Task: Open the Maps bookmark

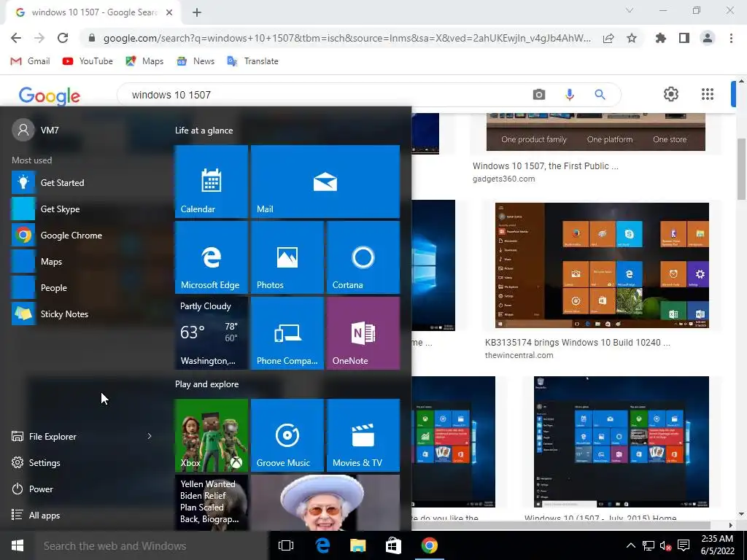Action: pos(144,61)
